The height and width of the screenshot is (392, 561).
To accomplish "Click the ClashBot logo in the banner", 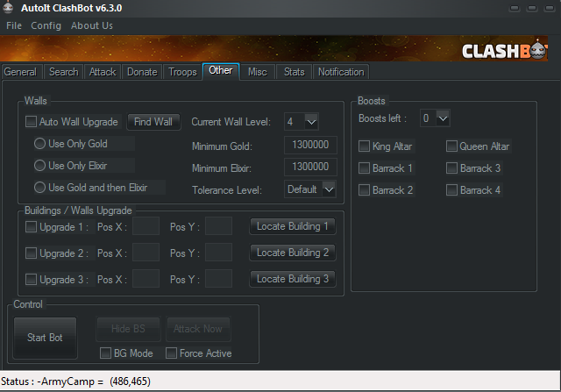I will tap(505, 51).
